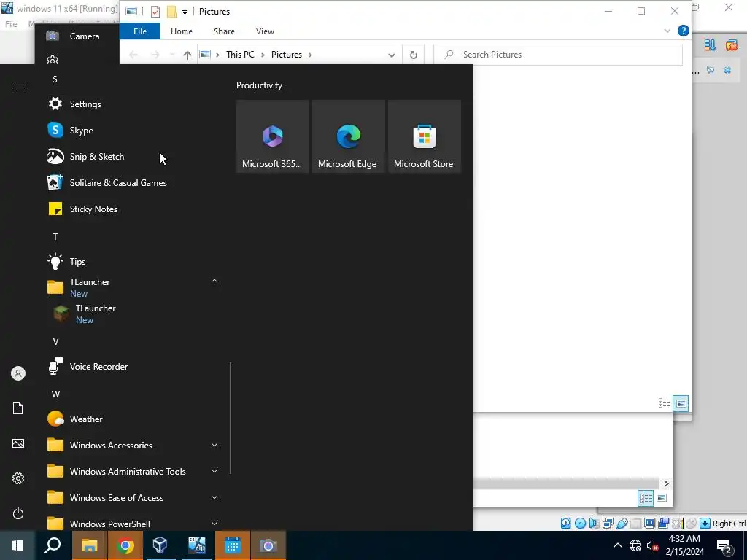Select details view in the back window

pyautogui.click(x=646, y=498)
